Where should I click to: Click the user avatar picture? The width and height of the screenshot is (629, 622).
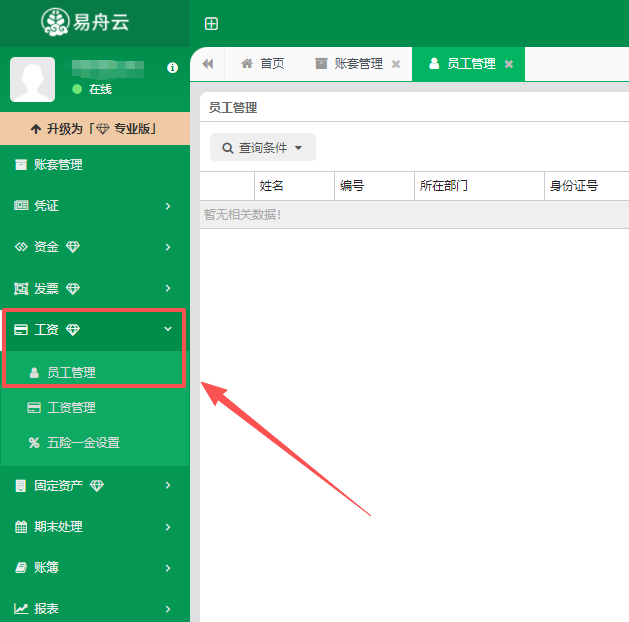(32, 79)
